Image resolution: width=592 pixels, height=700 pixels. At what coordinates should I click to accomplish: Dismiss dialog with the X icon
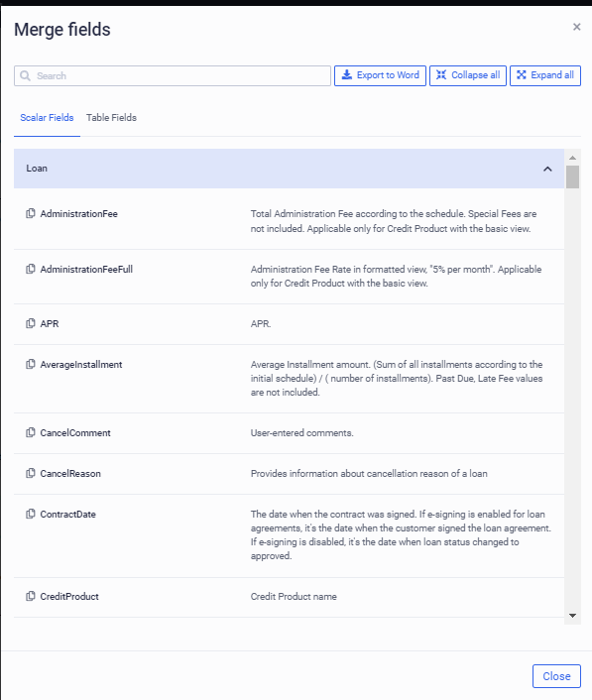pyautogui.click(x=577, y=27)
